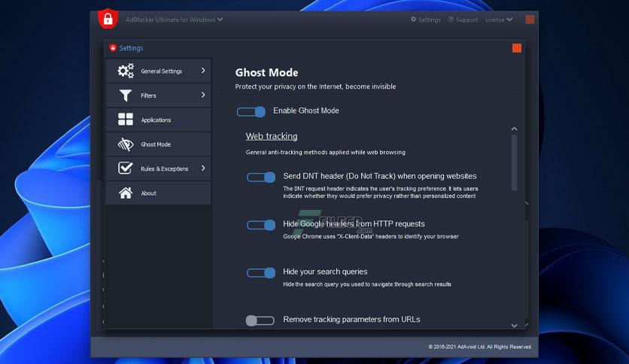Enable Remove tracking parameters from URLs

(260, 320)
